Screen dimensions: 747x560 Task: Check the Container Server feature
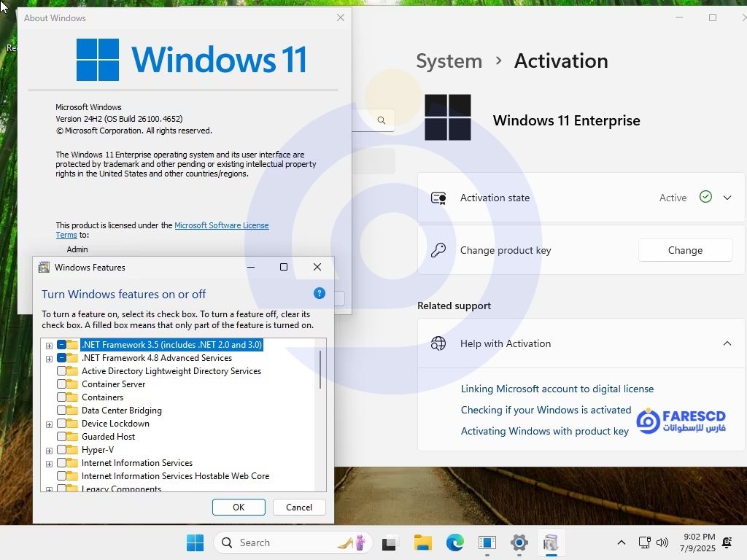[x=61, y=384]
